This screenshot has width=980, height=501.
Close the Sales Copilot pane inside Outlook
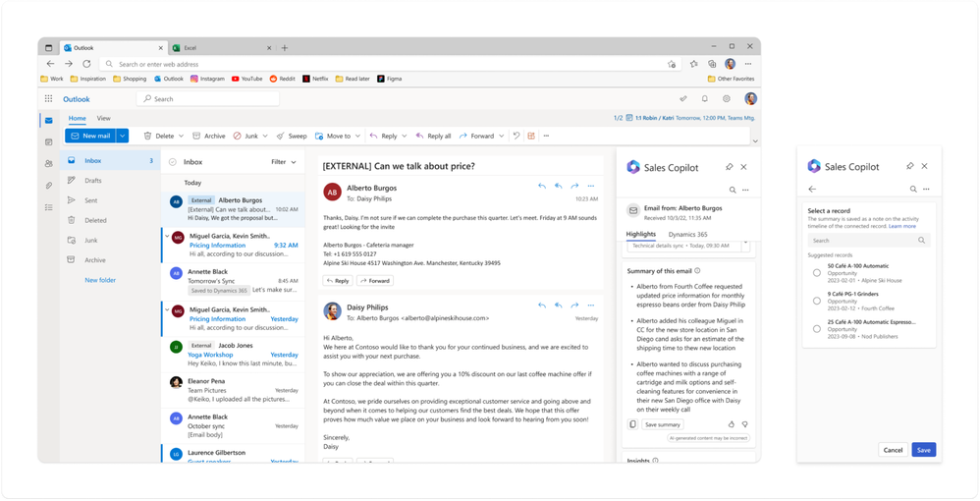pyautogui.click(x=743, y=167)
